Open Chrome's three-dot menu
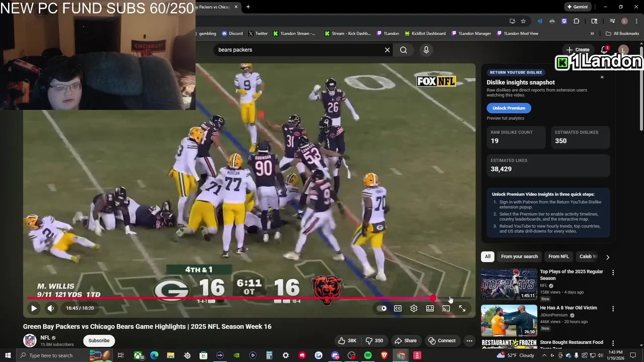This screenshot has height=362, width=644. (636, 21)
